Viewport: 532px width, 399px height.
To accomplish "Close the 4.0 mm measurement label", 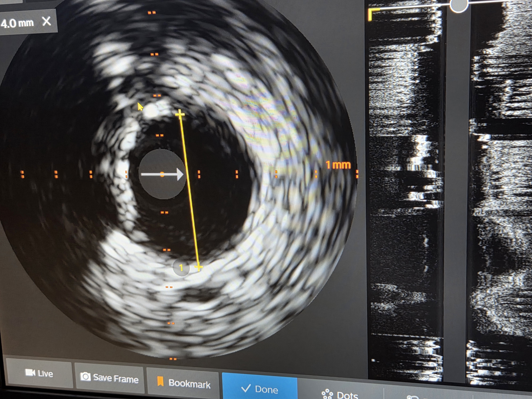I will 46,21.
